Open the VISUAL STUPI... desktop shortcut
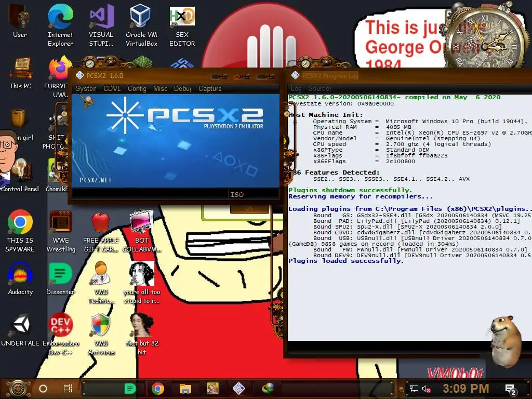The image size is (532, 399). pyautogui.click(x=101, y=25)
